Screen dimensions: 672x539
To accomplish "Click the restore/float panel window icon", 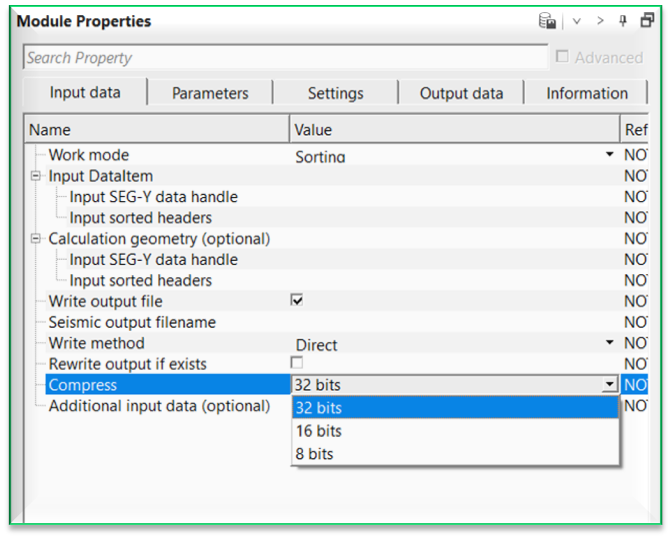I will [x=647, y=20].
